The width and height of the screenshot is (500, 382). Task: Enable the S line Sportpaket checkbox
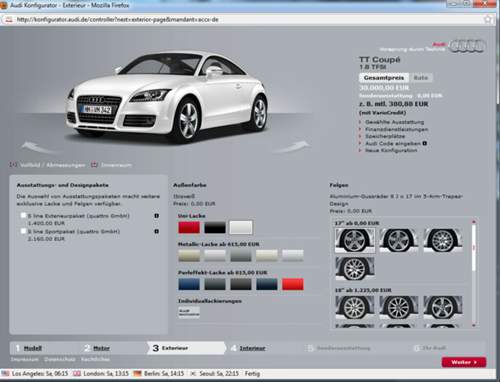pyautogui.click(x=23, y=231)
